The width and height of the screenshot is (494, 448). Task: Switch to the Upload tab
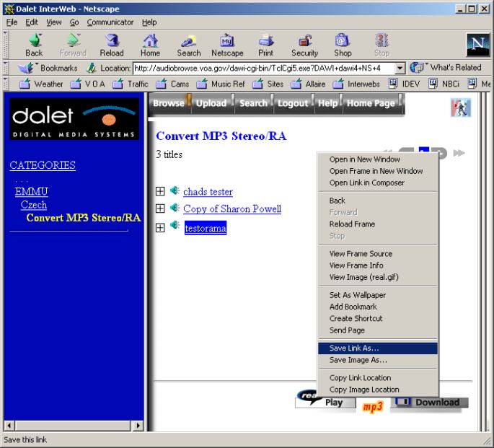tap(211, 103)
